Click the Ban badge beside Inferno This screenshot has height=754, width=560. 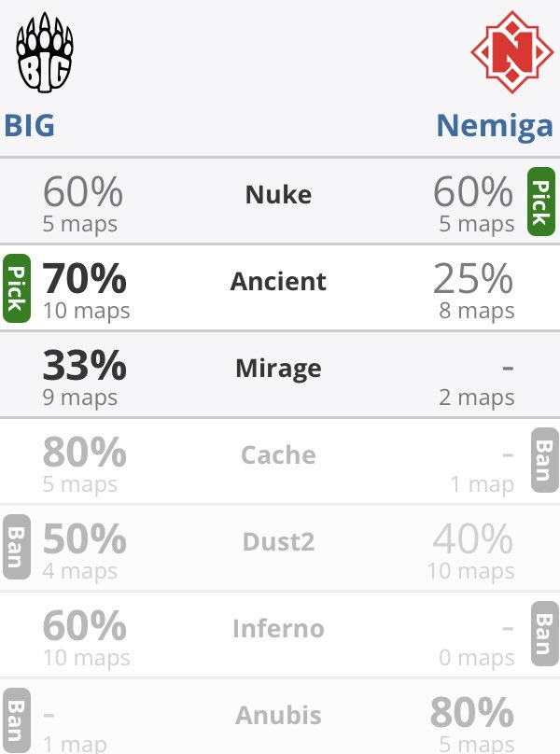545,634
